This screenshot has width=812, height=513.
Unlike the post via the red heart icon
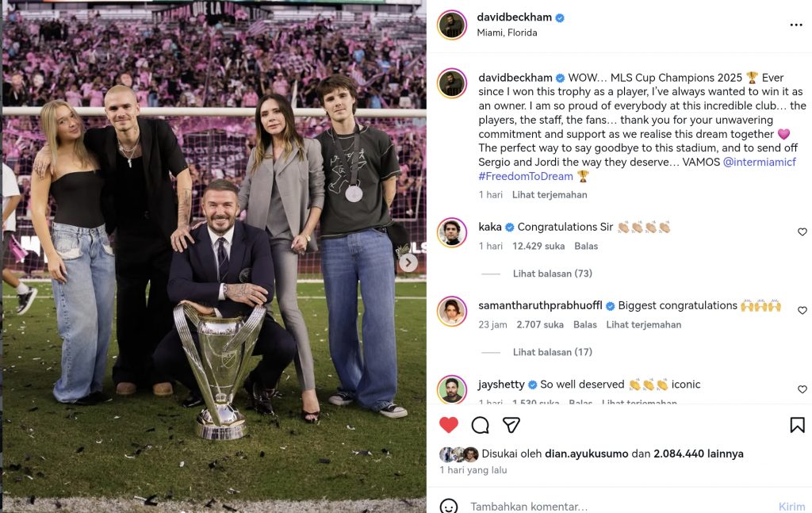click(x=450, y=425)
